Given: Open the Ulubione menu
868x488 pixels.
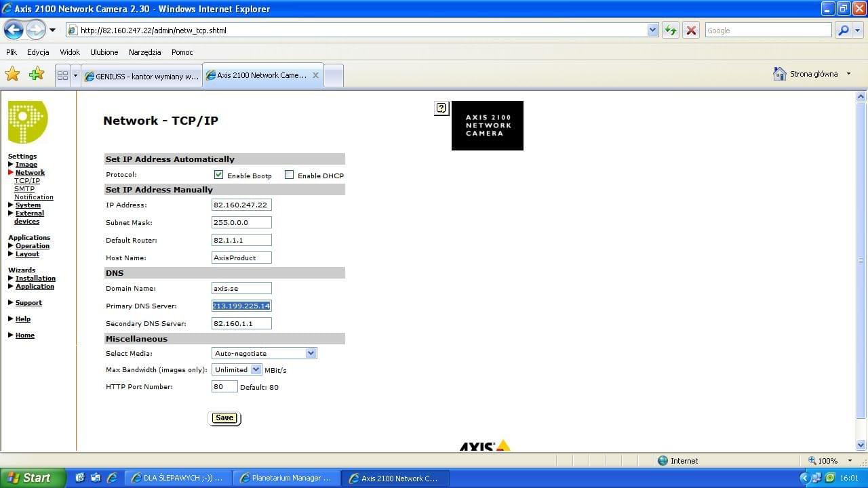Looking at the screenshot, I should pyautogui.click(x=104, y=52).
